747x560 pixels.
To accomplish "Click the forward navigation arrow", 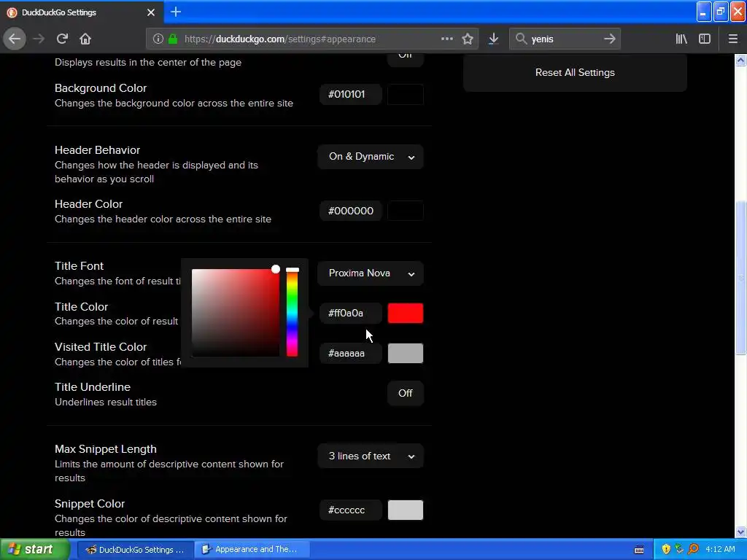I will point(39,39).
